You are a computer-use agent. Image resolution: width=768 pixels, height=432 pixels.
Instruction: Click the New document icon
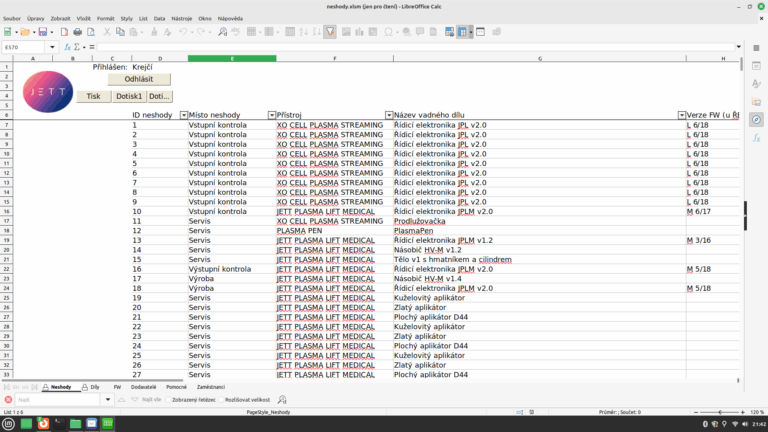pyautogui.click(x=8, y=32)
